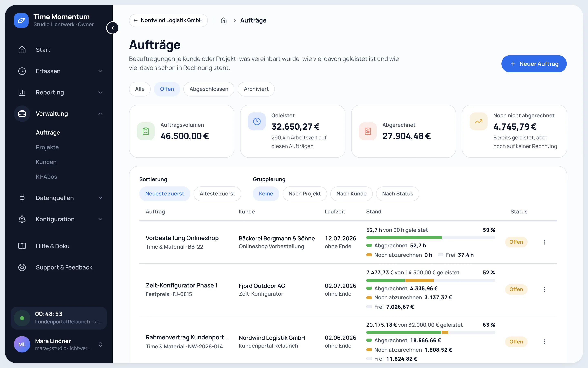
Task: Collapse the Verwaltung menu chevron
Action: tap(100, 114)
